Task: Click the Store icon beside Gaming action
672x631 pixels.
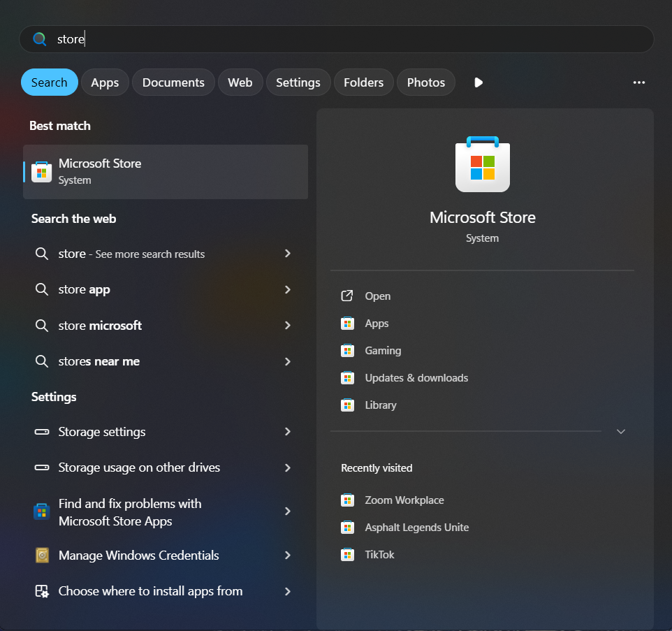Action: (347, 351)
